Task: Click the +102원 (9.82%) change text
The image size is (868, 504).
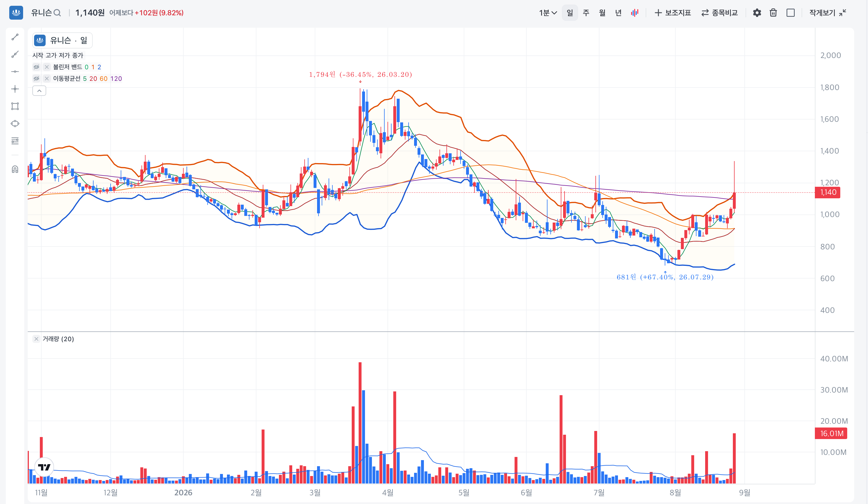Action: 159,13
